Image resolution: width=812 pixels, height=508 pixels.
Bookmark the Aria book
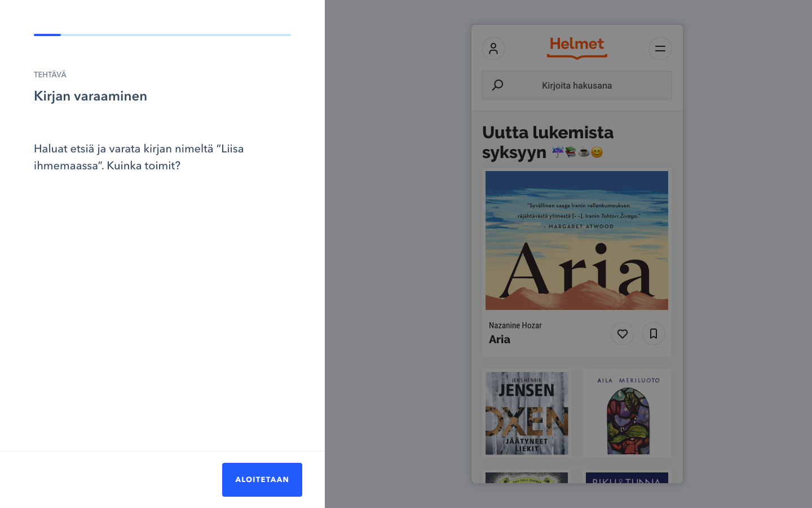pyautogui.click(x=654, y=334)
